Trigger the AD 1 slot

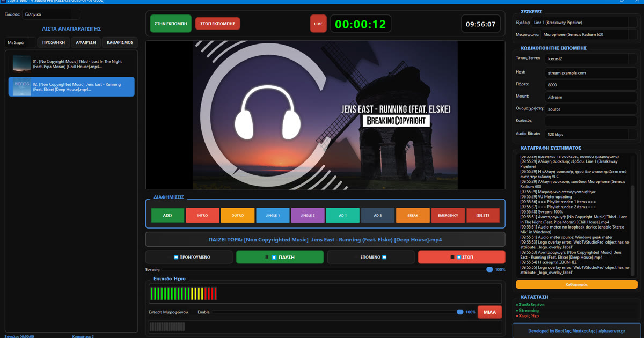343,215
